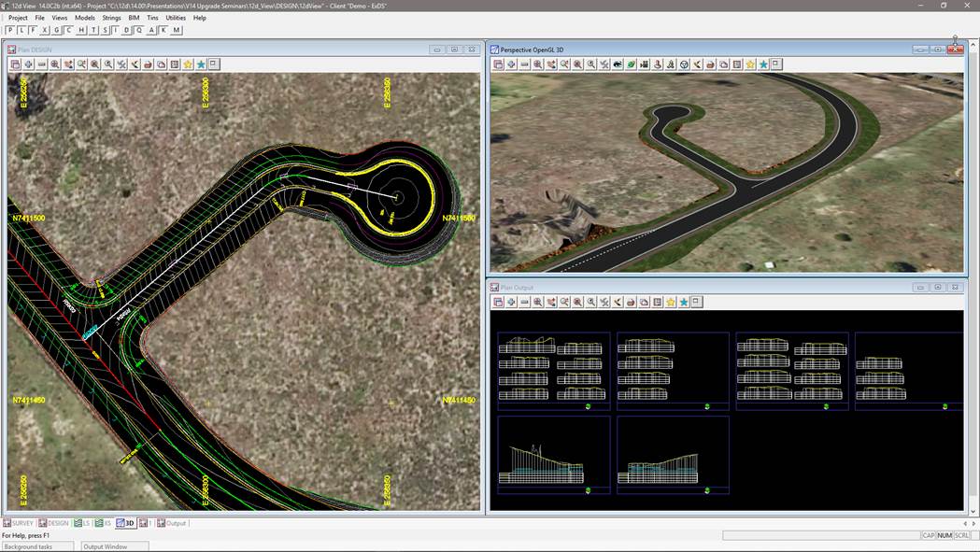Click the plus icon in Perspective OpenGL 3D toolbar
The width and height of the screenshot is (980, 552).
point(512,64)
